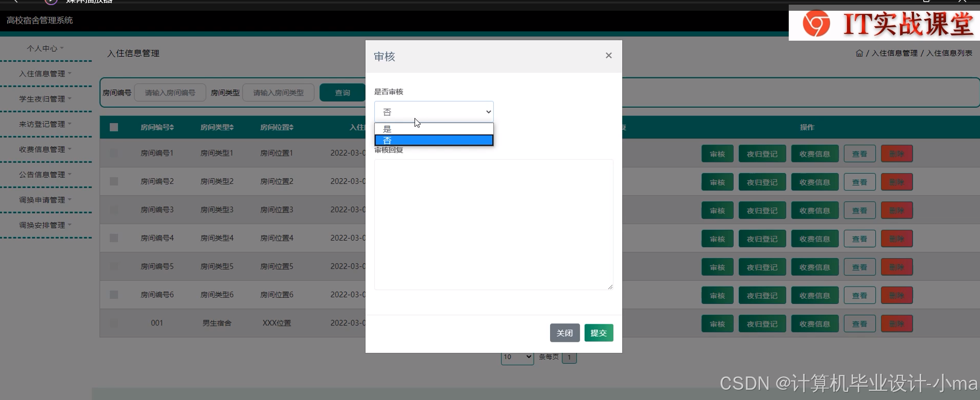Click red delete button in the 001 row
Image resolution: width=980 pixels, height=400 pixels.
pos(897,324)
